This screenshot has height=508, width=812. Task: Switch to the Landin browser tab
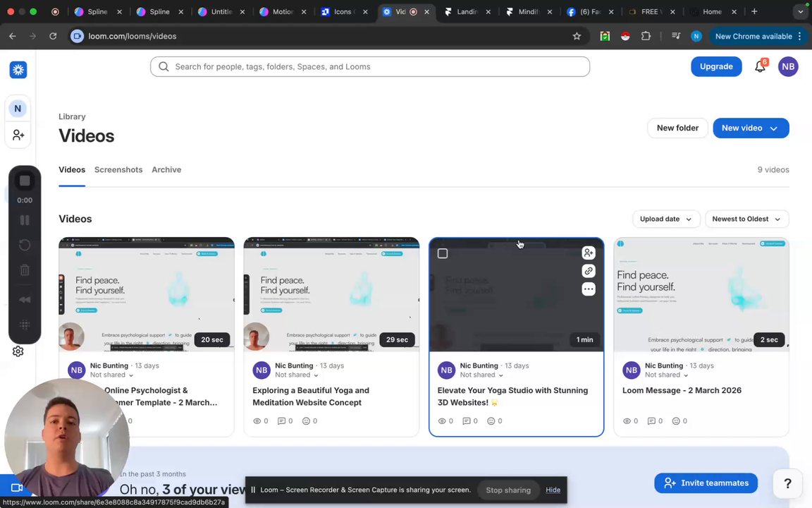pyautogui.click(x=467, y=11)
